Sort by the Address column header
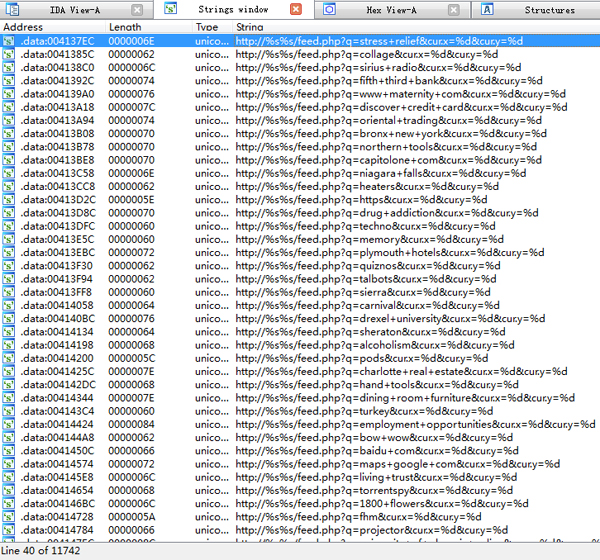Image resolution: width=600 pixels, height=560 pixels. (x=53, y=27)
